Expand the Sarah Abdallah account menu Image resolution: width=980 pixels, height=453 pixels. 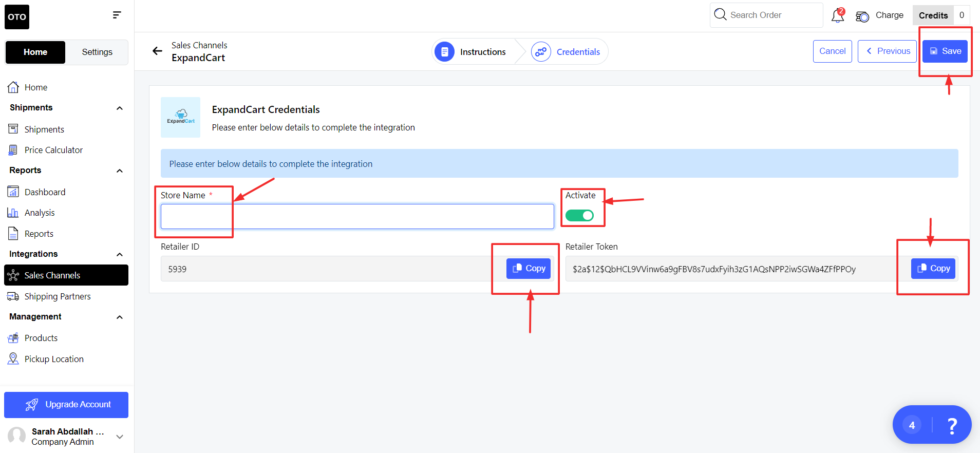[x=120, y=437]
